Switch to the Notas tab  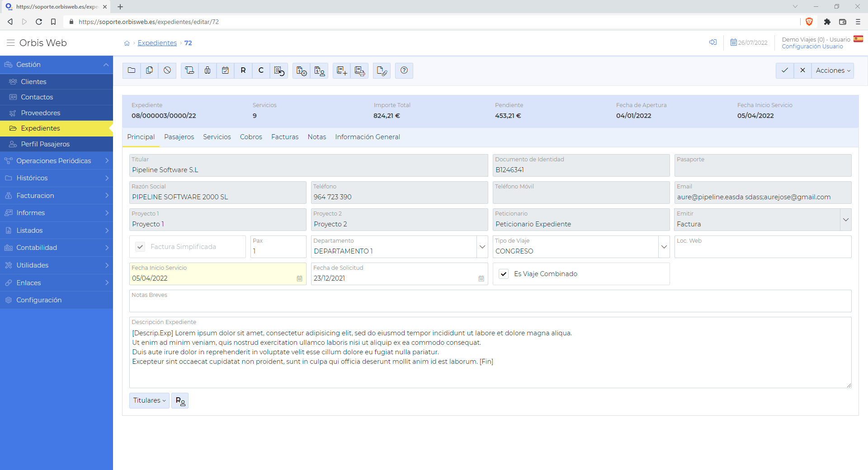click(317, 137)
